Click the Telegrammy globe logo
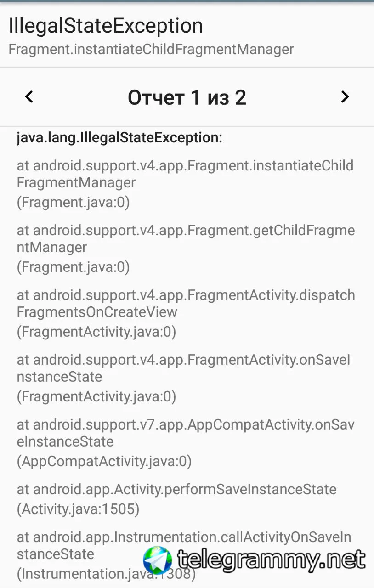374x588 pixels. click(157, 560)
